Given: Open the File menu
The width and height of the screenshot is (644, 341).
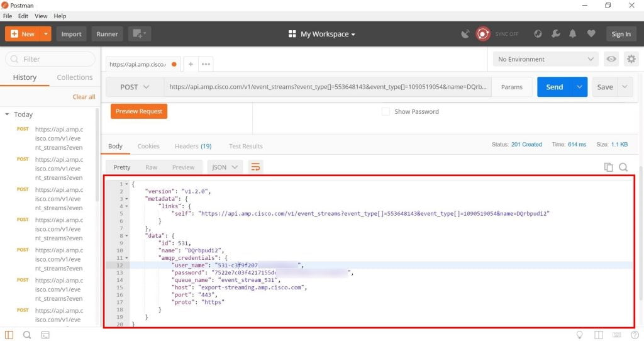Looking at the screenshot, I should (x=8, y=16).
